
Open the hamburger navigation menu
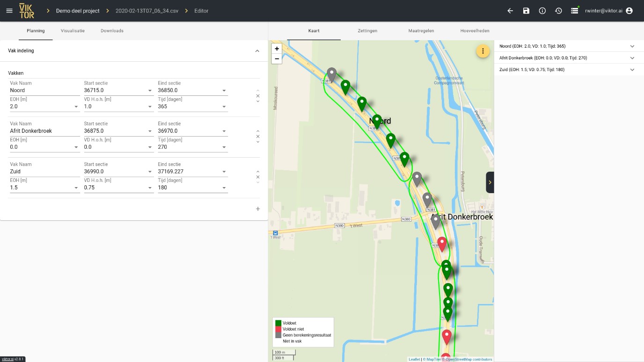[x=9, y=11]
